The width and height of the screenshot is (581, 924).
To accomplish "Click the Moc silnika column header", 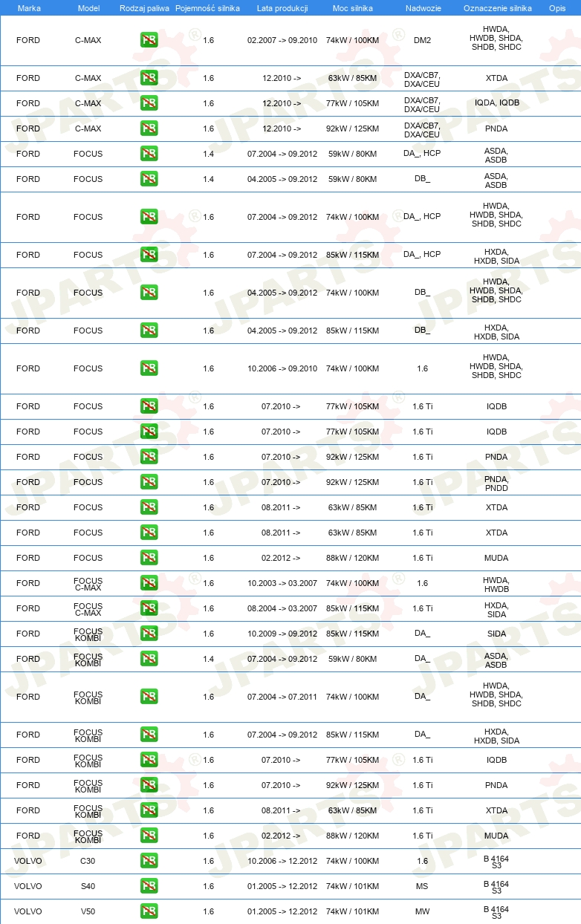I will tap(352, 7).
